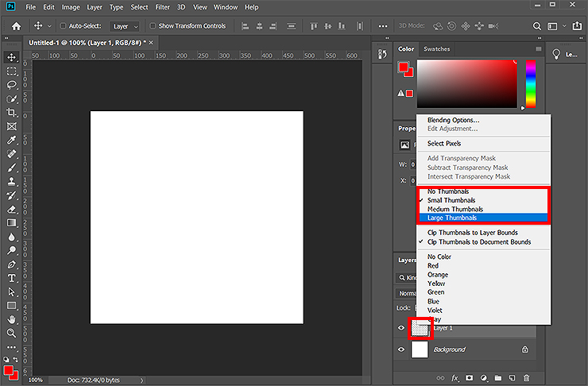Click Select Pixels menu entry

point(444,144)
